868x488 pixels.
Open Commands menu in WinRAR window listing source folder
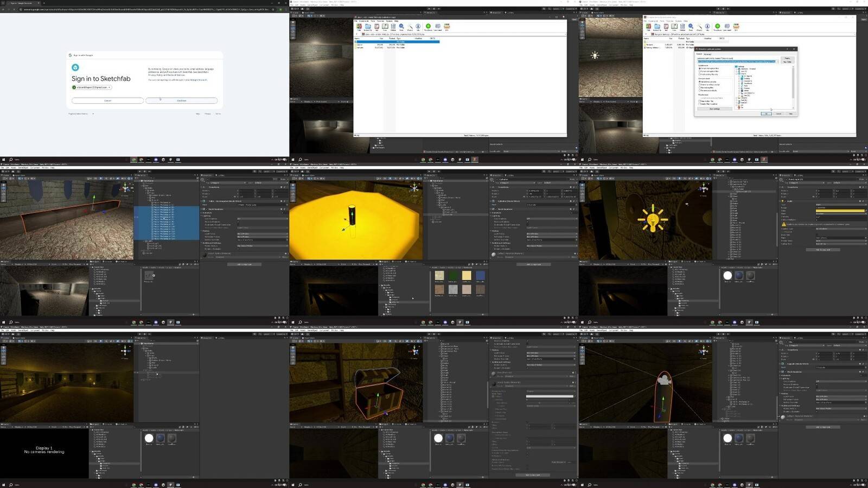[x=364, y=21]
